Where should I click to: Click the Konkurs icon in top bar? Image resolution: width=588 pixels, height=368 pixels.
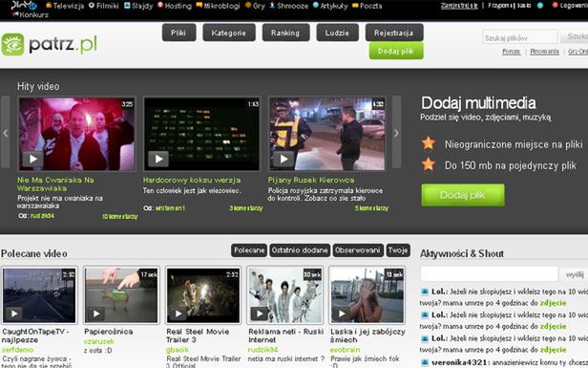coord(15,14)
